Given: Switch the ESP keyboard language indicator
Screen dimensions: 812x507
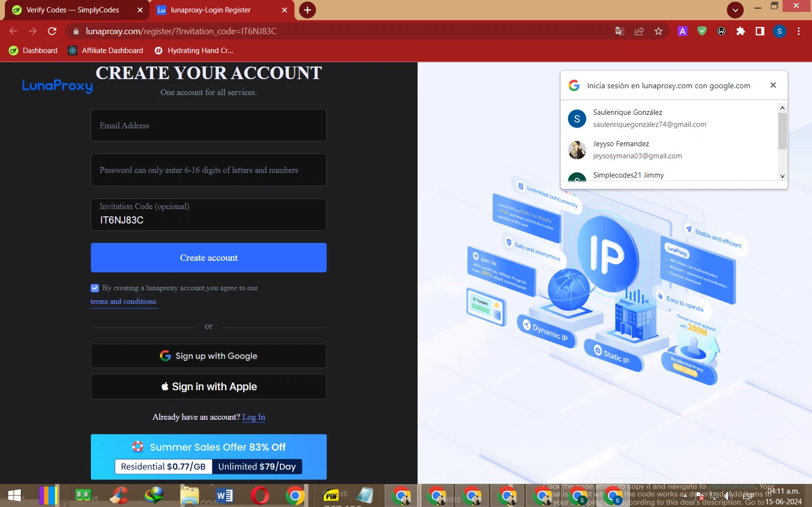Looking at the screenshot, I should (748, 496).
